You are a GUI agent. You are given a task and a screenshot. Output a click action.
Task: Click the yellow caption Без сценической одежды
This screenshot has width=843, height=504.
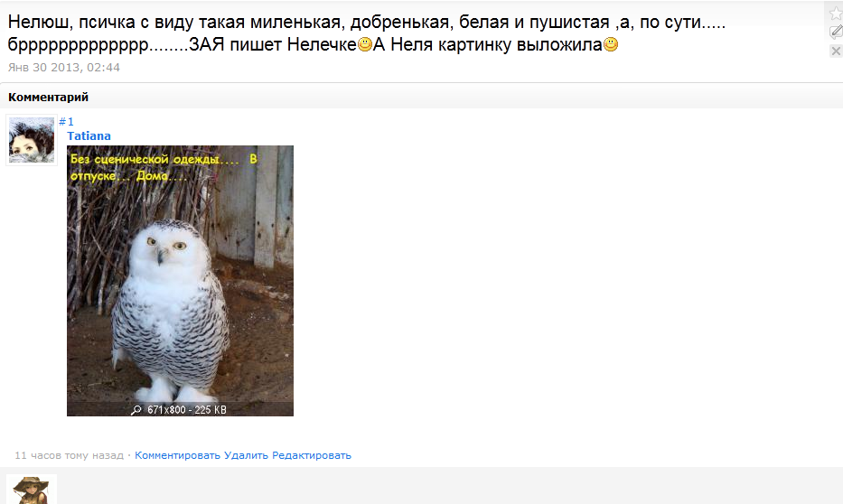click(x=164, y=167)
